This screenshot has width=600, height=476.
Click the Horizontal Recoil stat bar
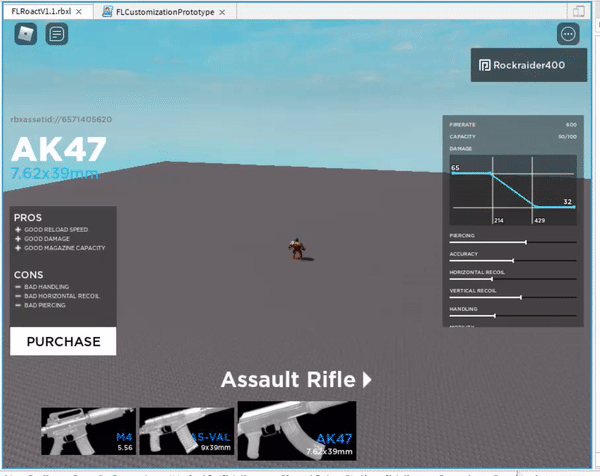[x=513, y=279]
